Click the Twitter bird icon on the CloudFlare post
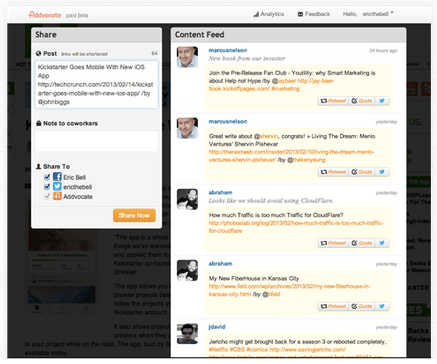This screenshot has width=437, height=364. click(x=382, y=243)
